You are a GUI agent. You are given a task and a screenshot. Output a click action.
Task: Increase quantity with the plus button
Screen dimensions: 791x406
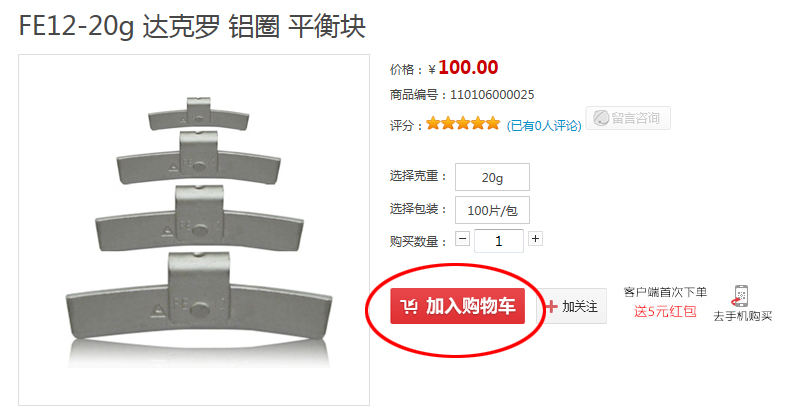tap(535, 238)
